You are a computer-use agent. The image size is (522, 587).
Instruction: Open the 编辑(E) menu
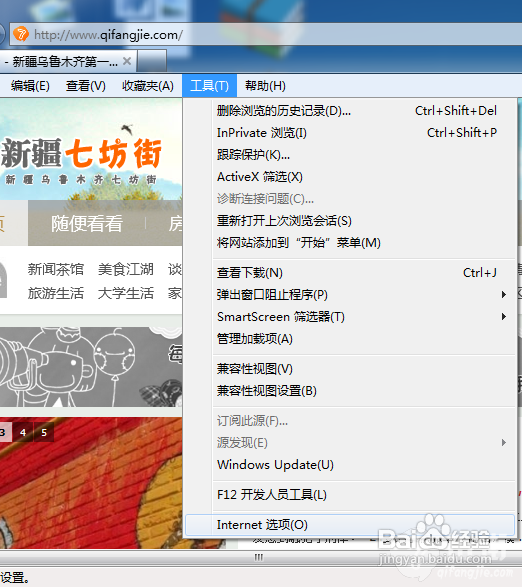[x=30, y=86]
